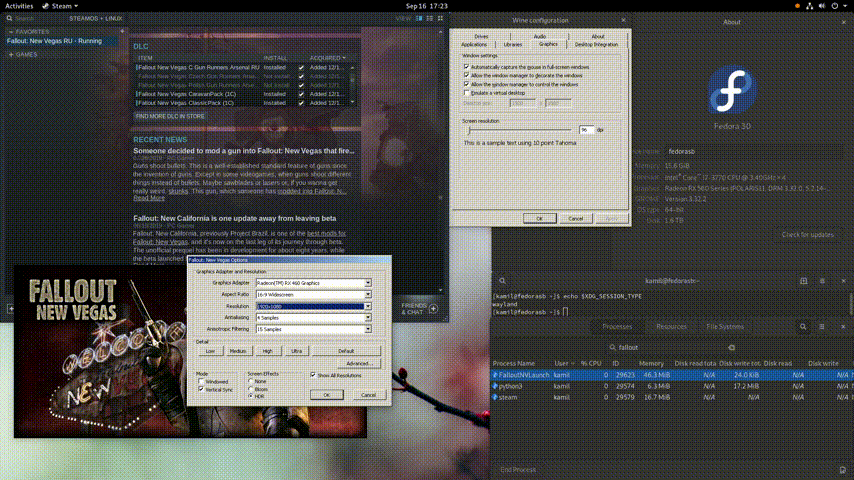Open Graphics Adapter dropdown
The width and height of the screenshot is (854, 480).
pos(368,283)
